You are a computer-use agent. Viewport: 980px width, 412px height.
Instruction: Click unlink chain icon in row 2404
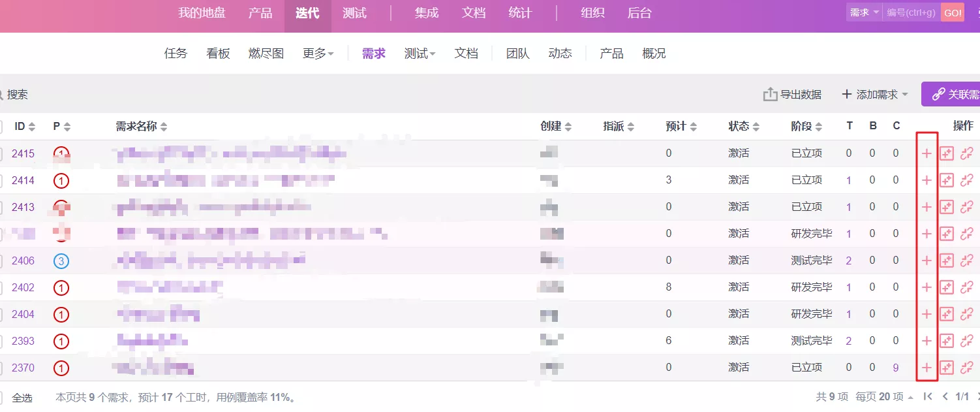coord(967,314)
